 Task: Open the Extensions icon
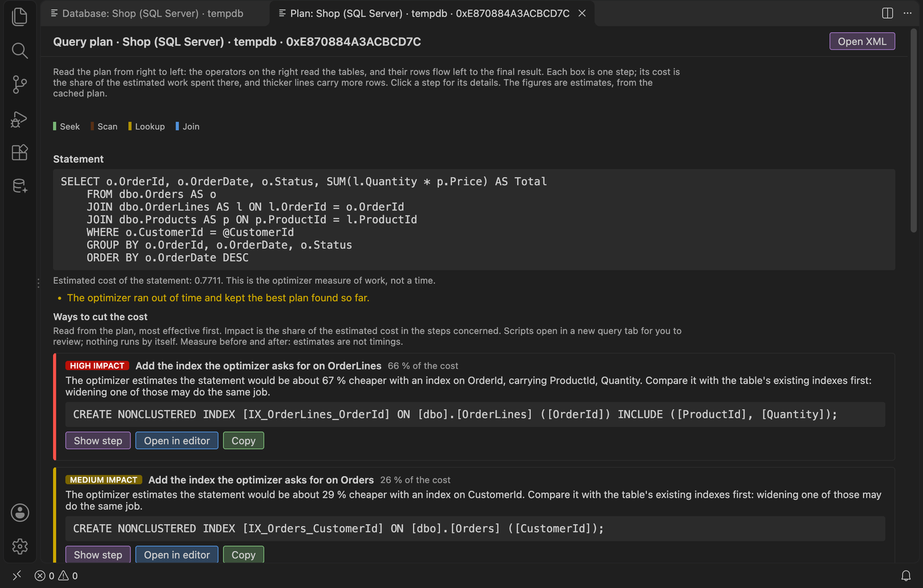tap(20, 152)
